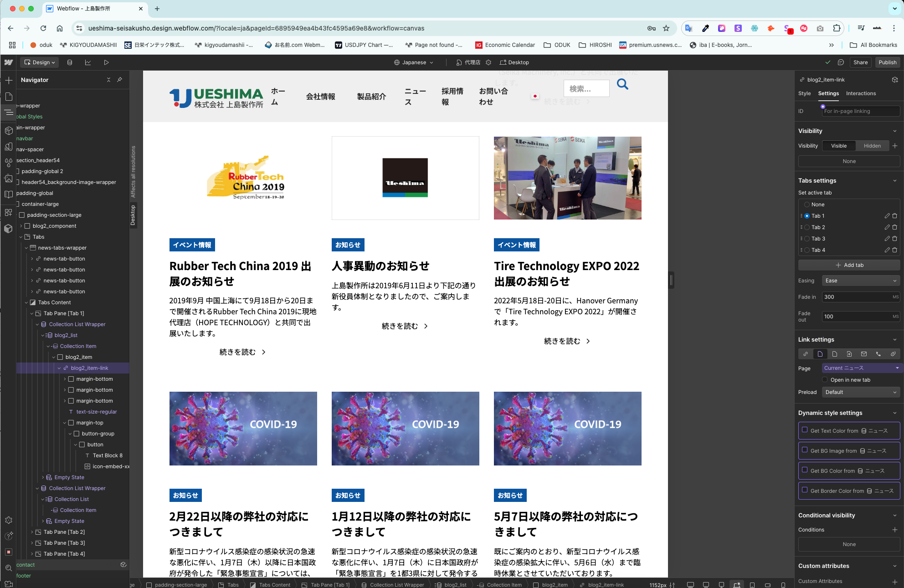Expand blog2_component in Navigator
Screen dimensions: 904x588
21,226
